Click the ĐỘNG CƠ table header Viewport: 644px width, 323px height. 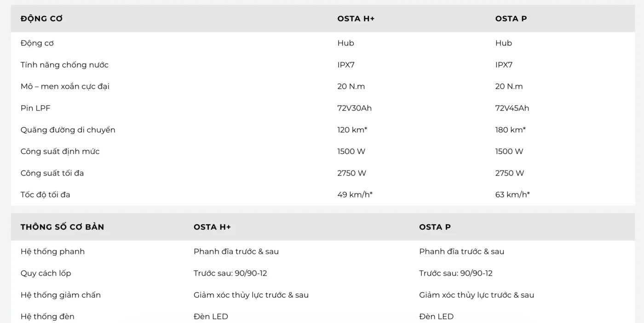[x=41, y=19]
